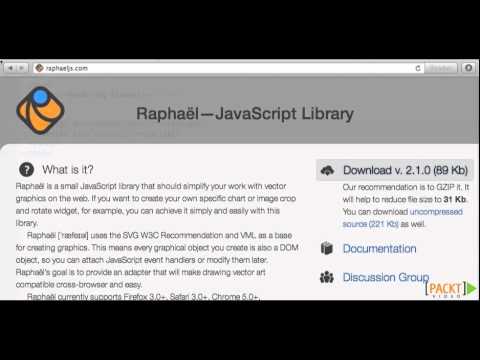The width and height of the screenshot is (480, 360).
Task: Click the downloads icon at the toolbar's right end
Action: tap(469, 68)
